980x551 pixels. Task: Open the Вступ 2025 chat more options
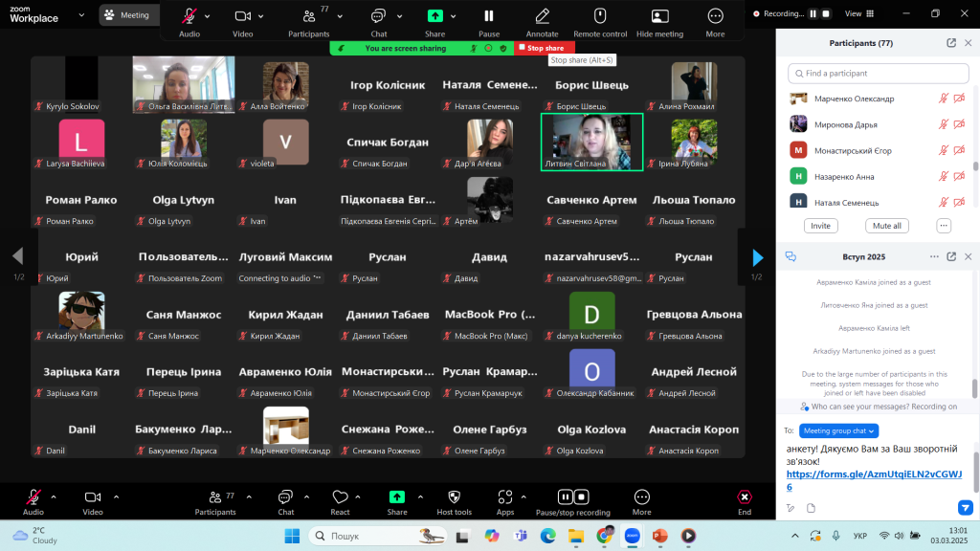point(934,256)
